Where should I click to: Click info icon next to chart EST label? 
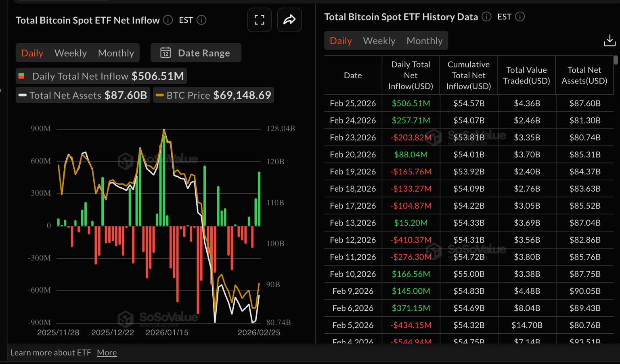tap(201, 20)
